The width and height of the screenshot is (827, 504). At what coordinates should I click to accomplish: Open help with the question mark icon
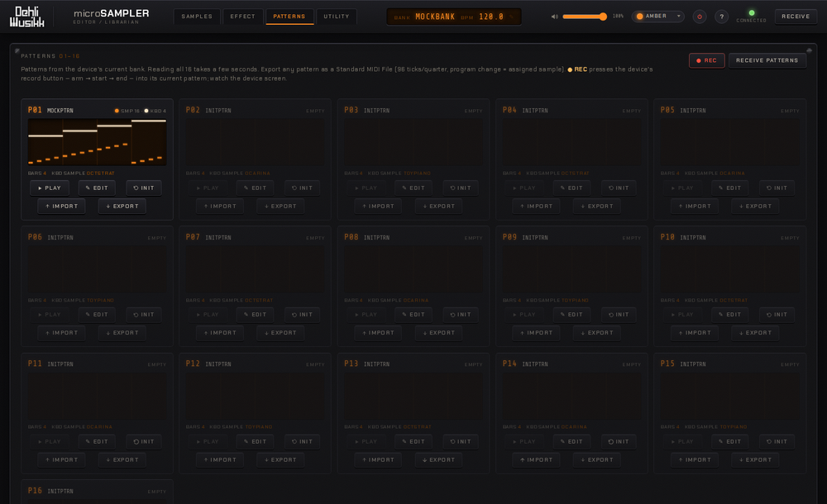point(721,17)
